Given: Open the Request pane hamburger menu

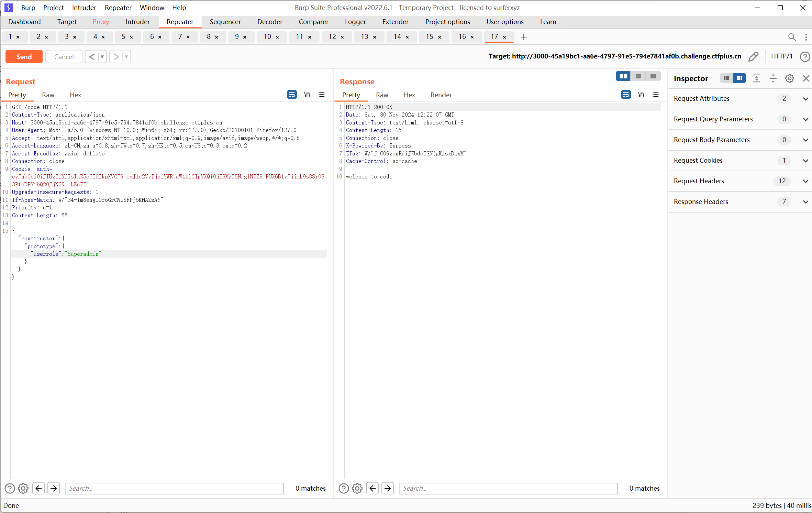Looking at the screenshot, I should (322, 95).
